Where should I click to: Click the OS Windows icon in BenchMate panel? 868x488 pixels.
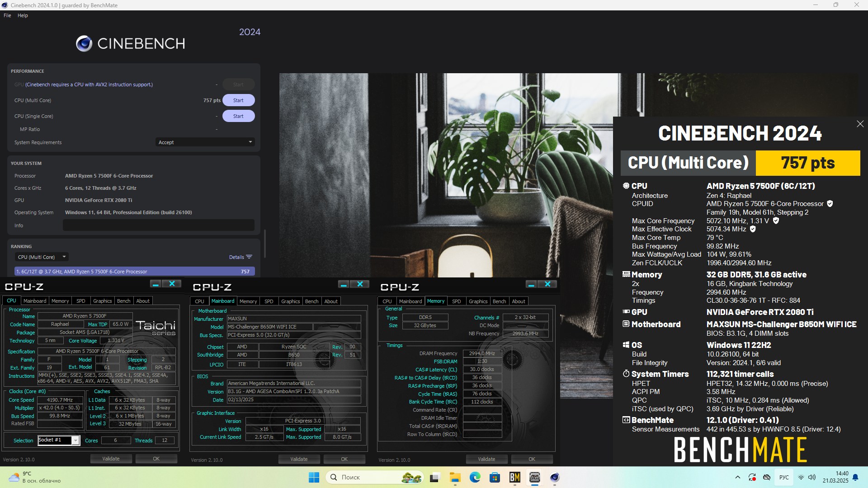tap(626, 345)
